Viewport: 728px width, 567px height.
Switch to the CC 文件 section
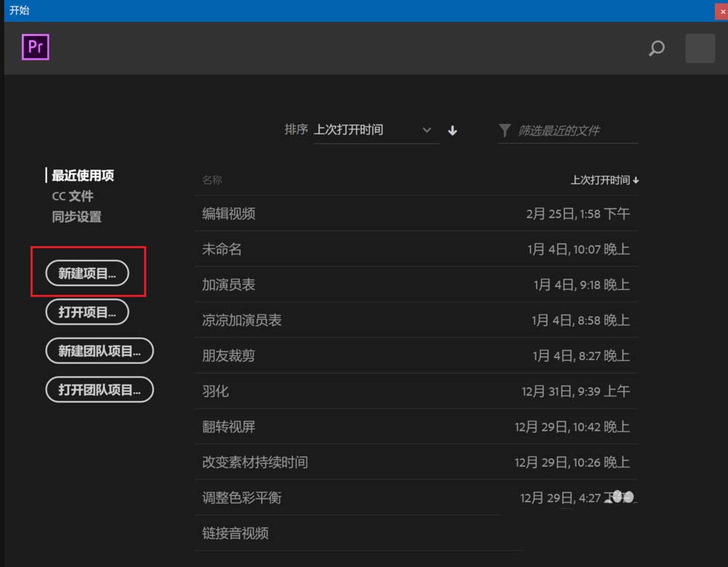(72, 196)
